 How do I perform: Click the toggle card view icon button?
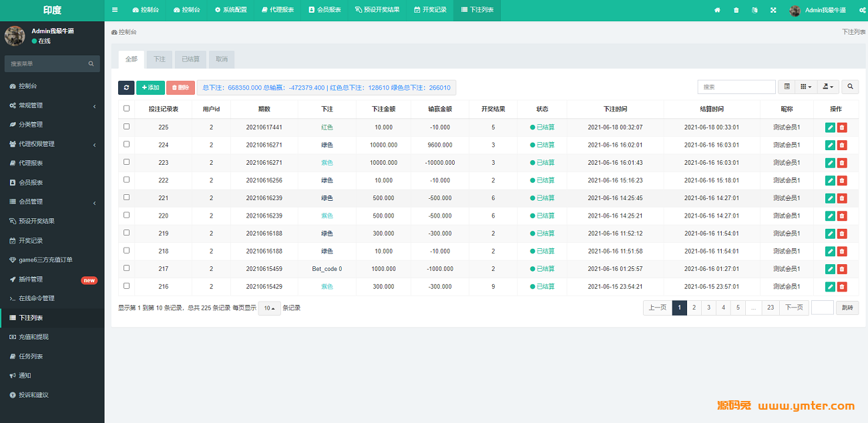[787, 87]
